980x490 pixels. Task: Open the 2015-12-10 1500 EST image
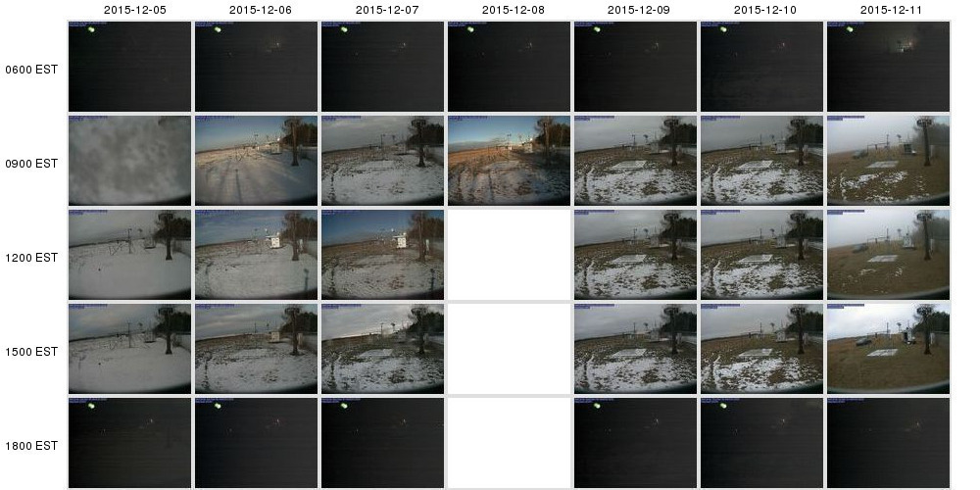click(x=761, y=349)
